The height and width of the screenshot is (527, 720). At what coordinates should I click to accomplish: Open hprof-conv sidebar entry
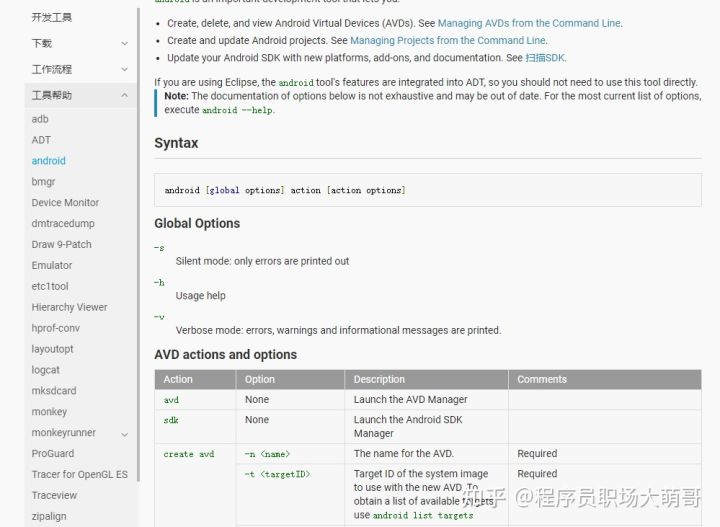pos(56,328)
